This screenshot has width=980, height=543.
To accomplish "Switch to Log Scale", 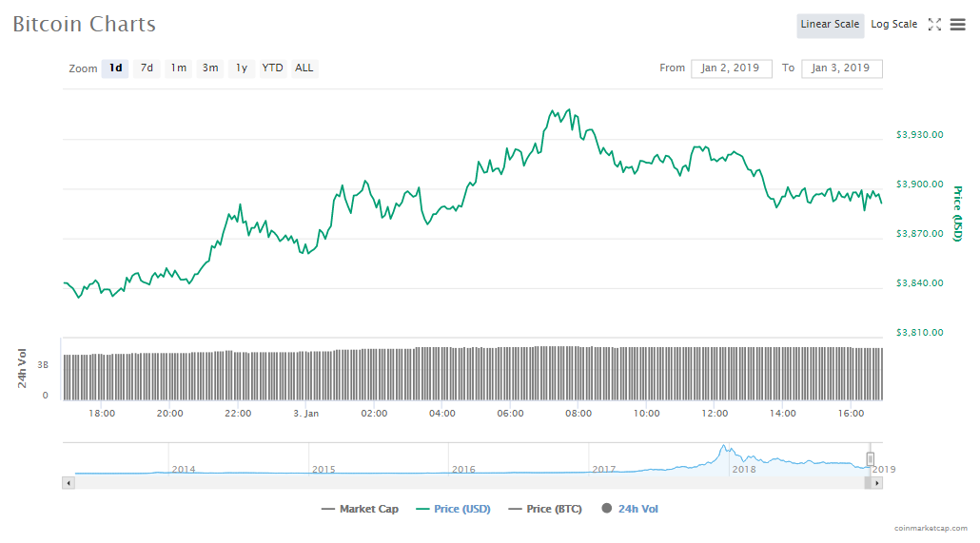I will [x=893, y=25].
